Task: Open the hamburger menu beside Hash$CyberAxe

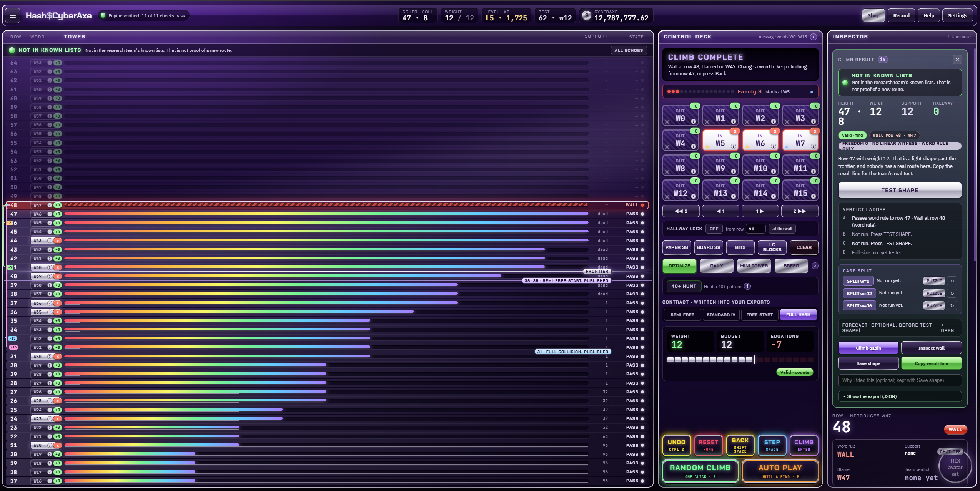Action: coord(13,15)
